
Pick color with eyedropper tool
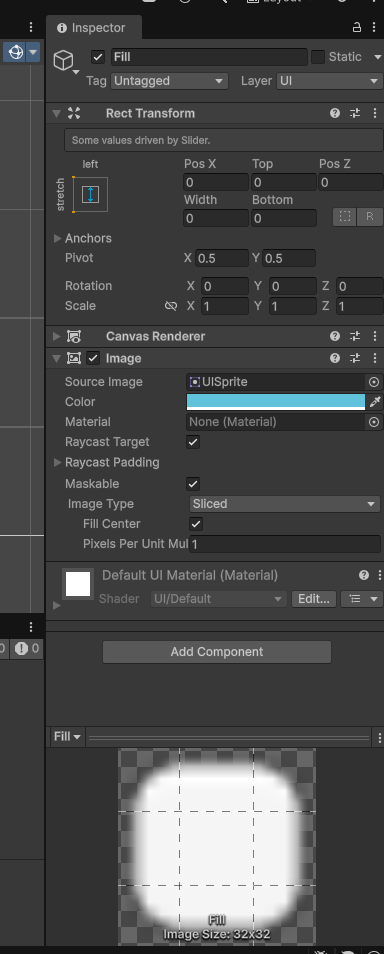click(x=375, y=402)
